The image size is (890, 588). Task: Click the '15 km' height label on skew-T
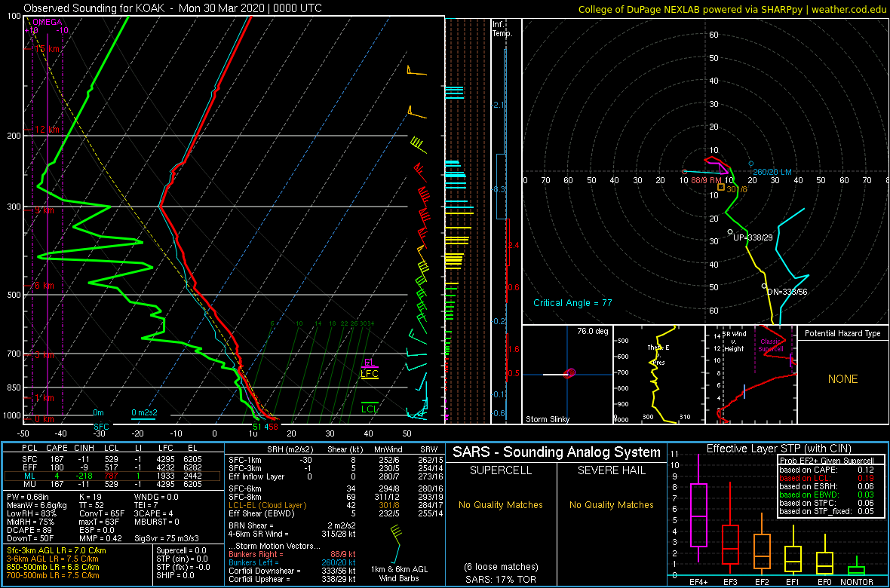pos(47,49)
